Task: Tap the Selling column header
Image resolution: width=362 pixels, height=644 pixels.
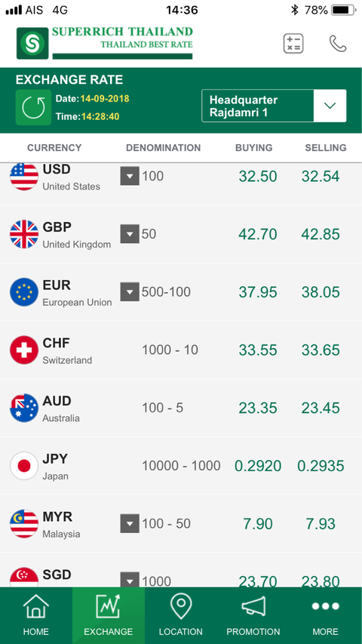Action: point(326,148)
